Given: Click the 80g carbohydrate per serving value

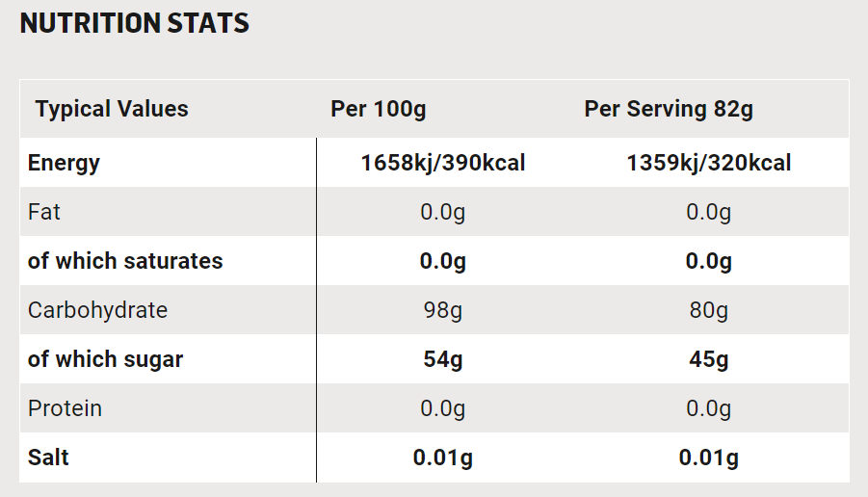Looking at the screenshot, I should (709, 310).
